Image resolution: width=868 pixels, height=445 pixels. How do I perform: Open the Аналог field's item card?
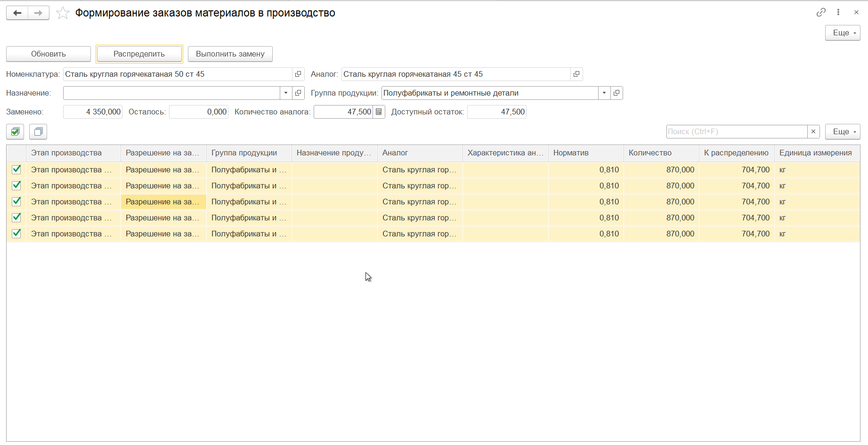click(x=576, y=74)
